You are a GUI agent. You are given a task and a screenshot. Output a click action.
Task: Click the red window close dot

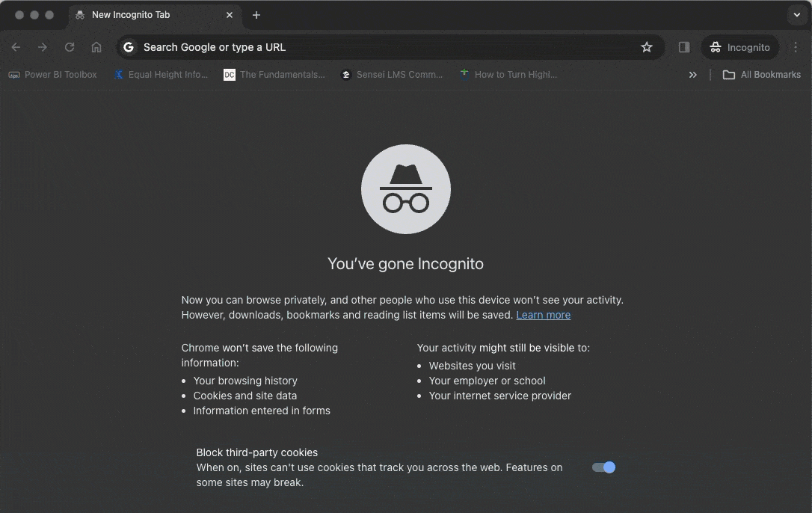tap(19, 15)
